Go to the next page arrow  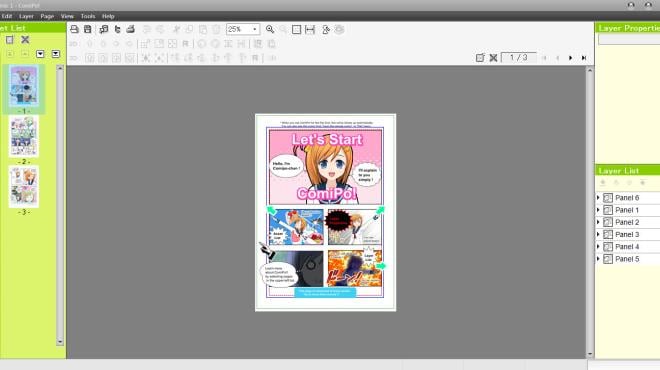(570, 58)
